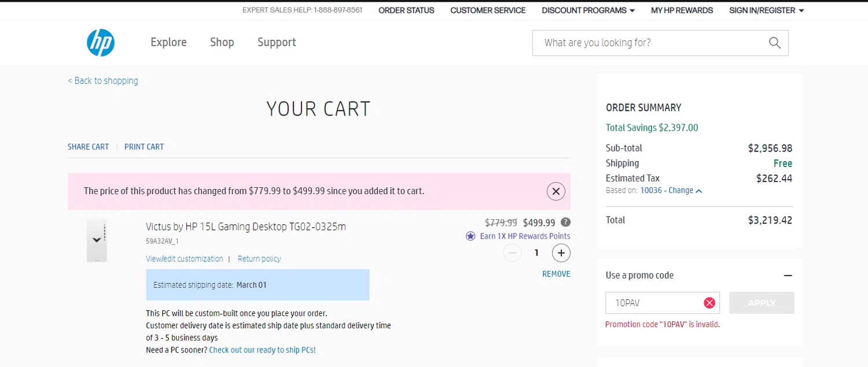
Task: Click the search magnifier icon
Action: point(775,43)
